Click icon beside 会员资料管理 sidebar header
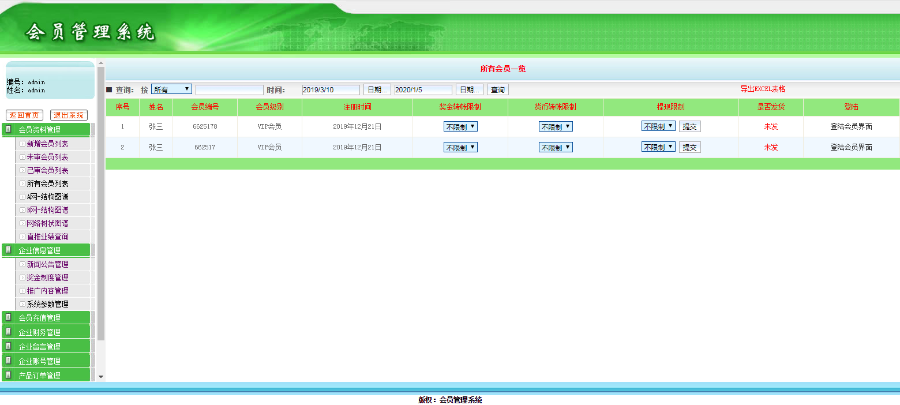Screen dimensions: 900x405 [x=9, y=129]
